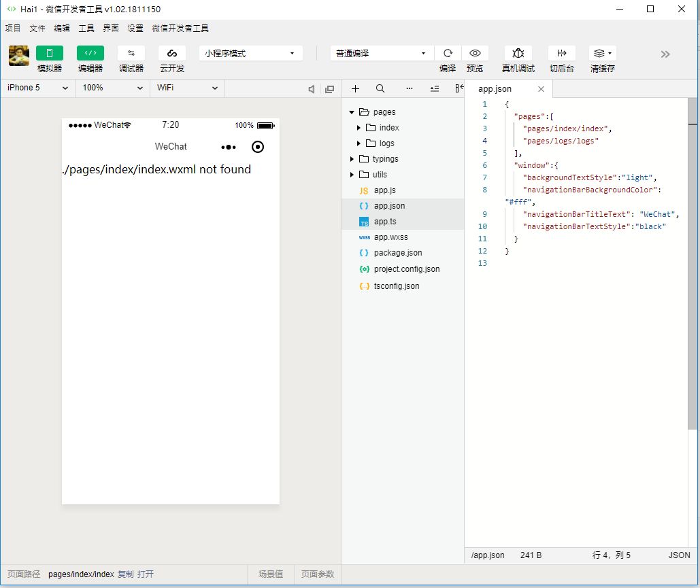Click the "navigationBarTitleText" line in editor
The image size is (700, 588).
[601, 214]
